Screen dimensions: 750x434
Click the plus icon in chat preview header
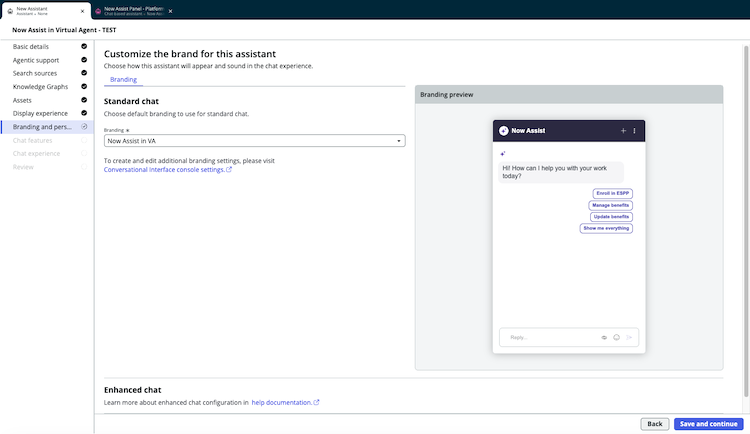pyautogui.click(x=623, y=131)
